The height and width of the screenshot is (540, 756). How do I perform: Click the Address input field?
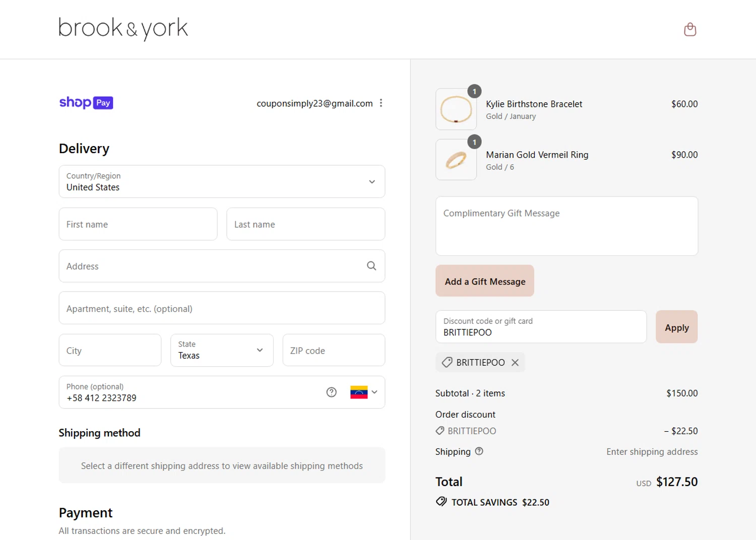[x=222, y=266]
